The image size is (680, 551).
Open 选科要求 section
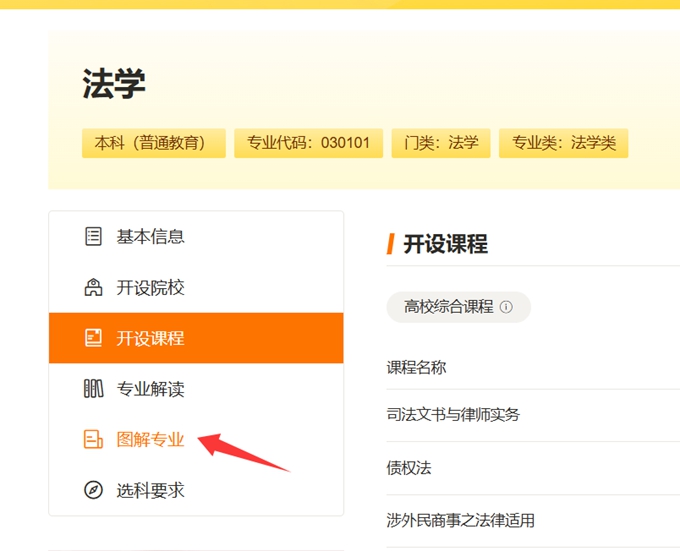[196, 490]
